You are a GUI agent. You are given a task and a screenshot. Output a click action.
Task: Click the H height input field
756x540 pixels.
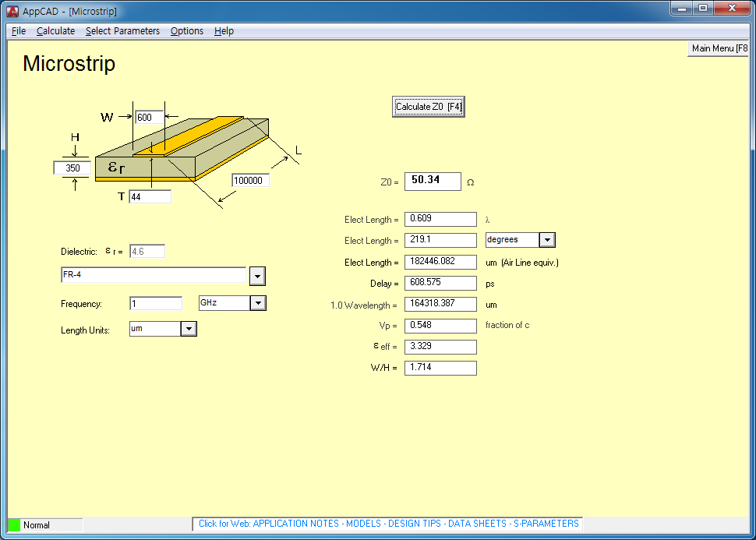tap(72, 168)
